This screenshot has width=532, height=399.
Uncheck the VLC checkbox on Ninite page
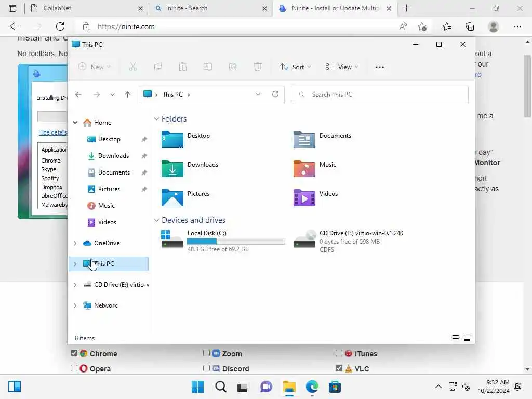click(x=339, y=368)
